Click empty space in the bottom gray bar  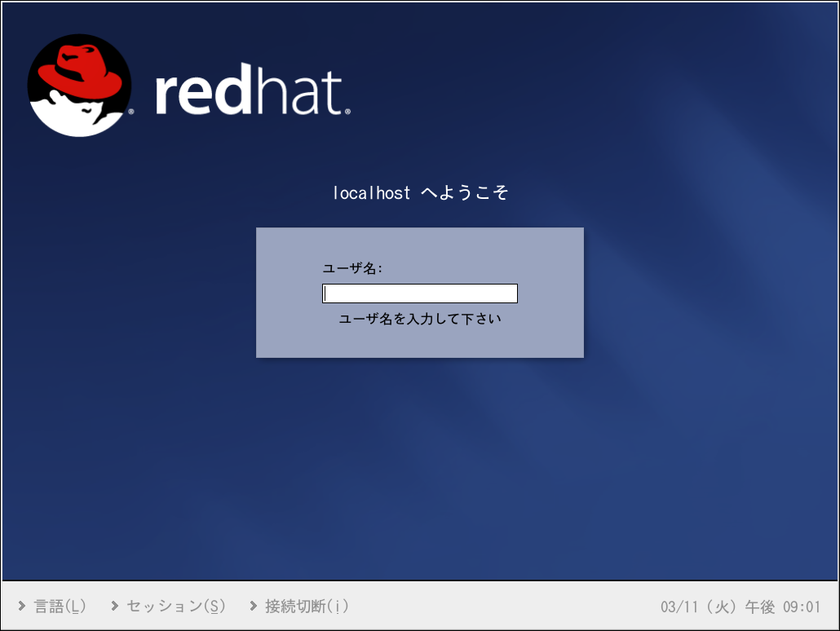[x=506, y=606]
